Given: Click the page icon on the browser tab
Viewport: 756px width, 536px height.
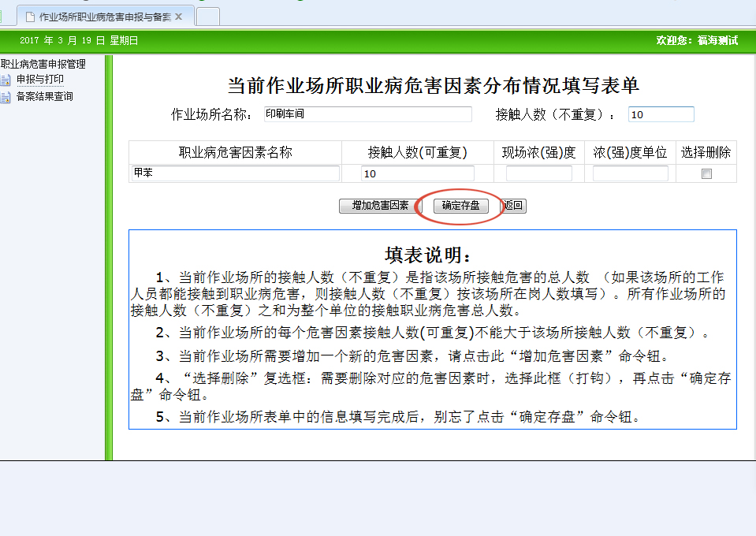Looking at the screenshot, I should tap(30, 17).
